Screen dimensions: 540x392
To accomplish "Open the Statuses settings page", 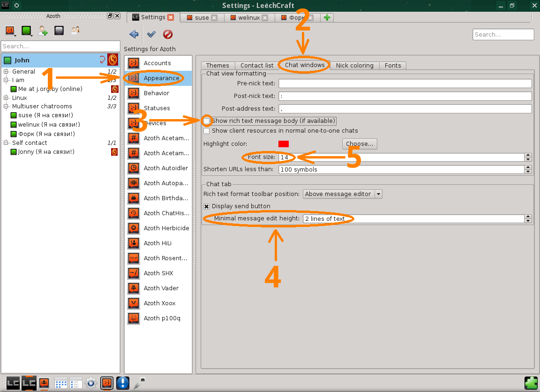I will pyautogui.click(x=158, y=108).
